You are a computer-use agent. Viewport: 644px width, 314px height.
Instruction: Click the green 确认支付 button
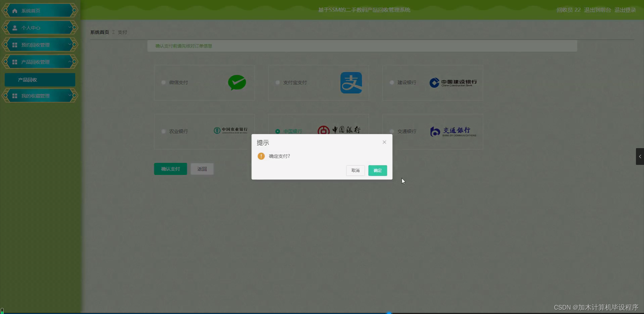pyautogui.click(x=170, y=169)
